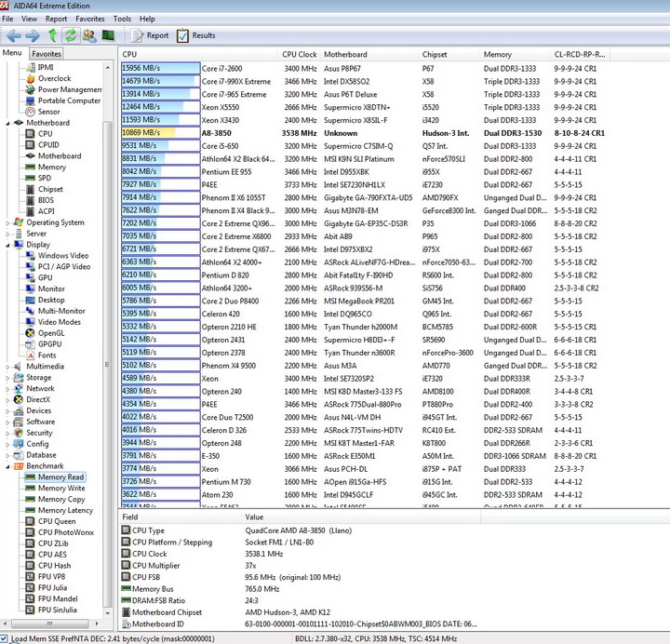Toggle the status bar checkbox
Screen dimensions: 670x644
[x=4, y=638]
